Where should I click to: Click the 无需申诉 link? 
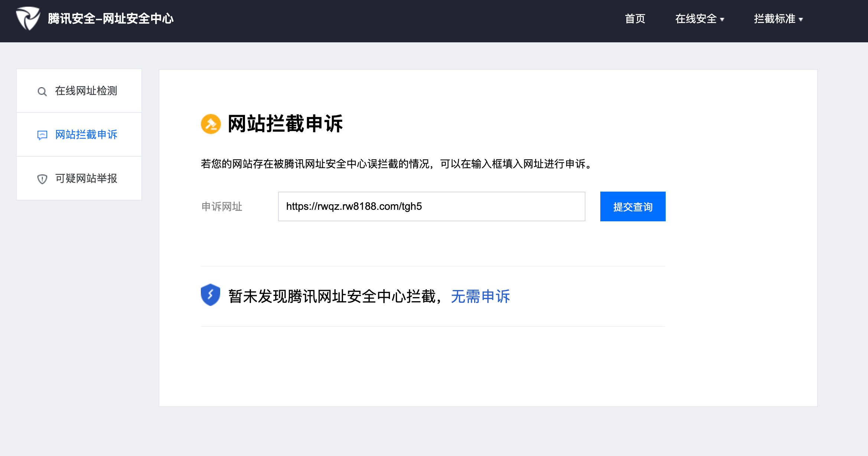click(480, 297)
